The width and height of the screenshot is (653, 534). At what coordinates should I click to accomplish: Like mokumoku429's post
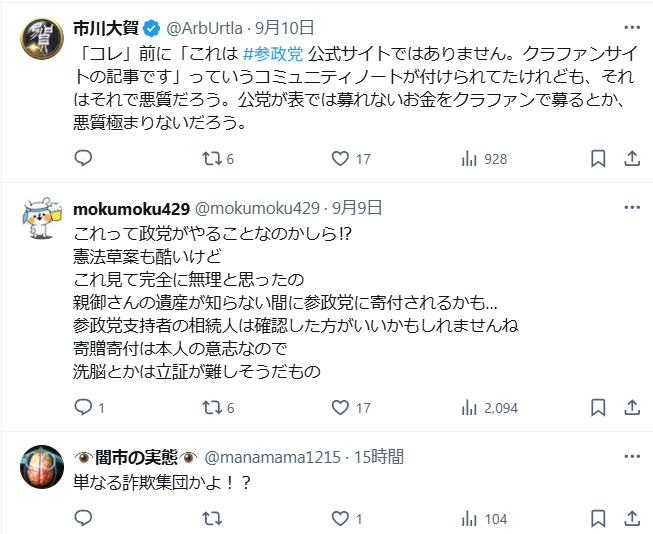pyautogui.click(x=340, y=408)
